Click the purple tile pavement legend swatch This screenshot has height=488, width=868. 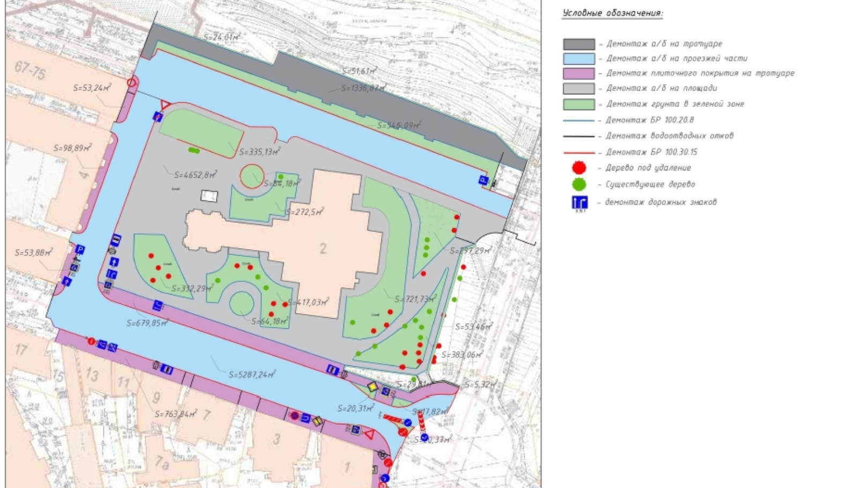pos(579,73)
